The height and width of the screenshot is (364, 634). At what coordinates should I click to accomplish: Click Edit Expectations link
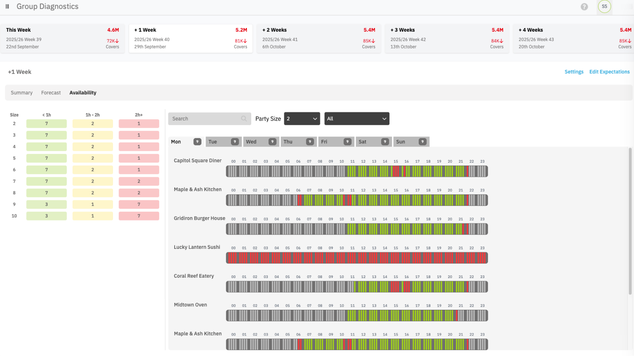609,72
